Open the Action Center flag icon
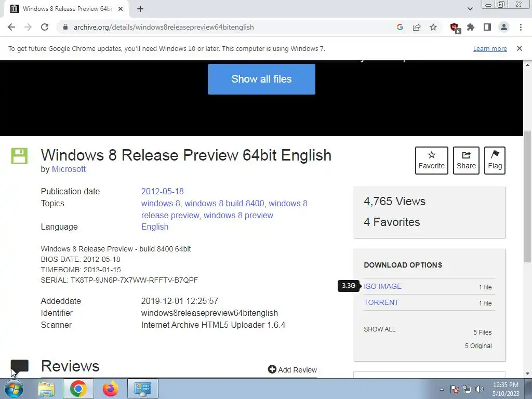The image size is (532, 399). (x=455, y=389)
